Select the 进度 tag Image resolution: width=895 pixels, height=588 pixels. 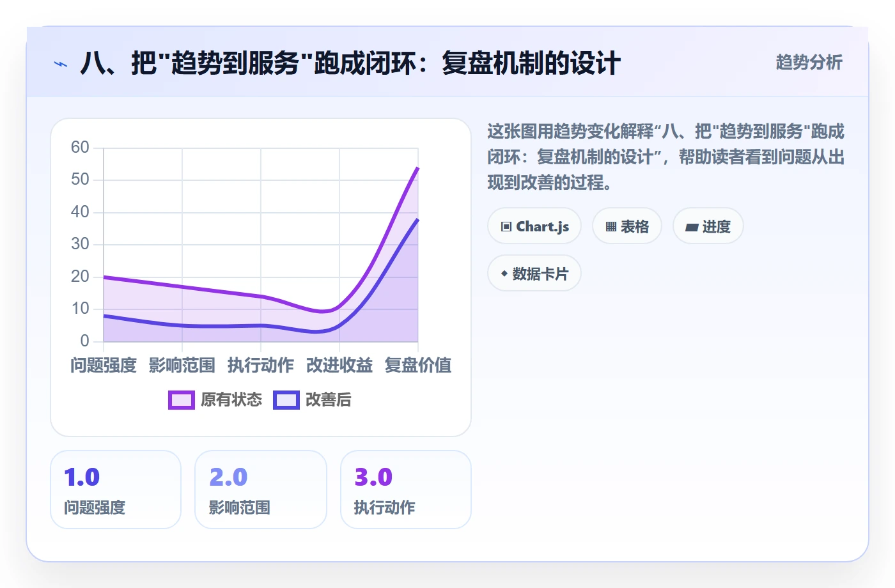(708, 226)
